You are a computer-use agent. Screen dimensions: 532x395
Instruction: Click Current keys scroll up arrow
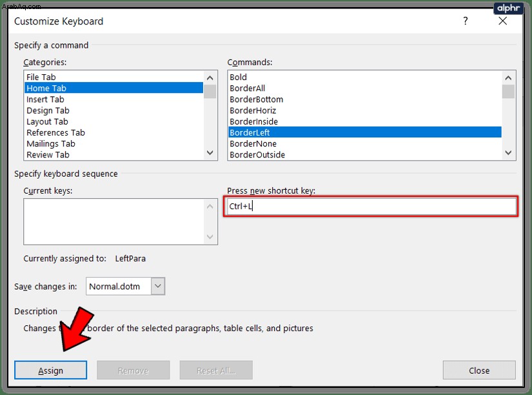tap(210, 207)
